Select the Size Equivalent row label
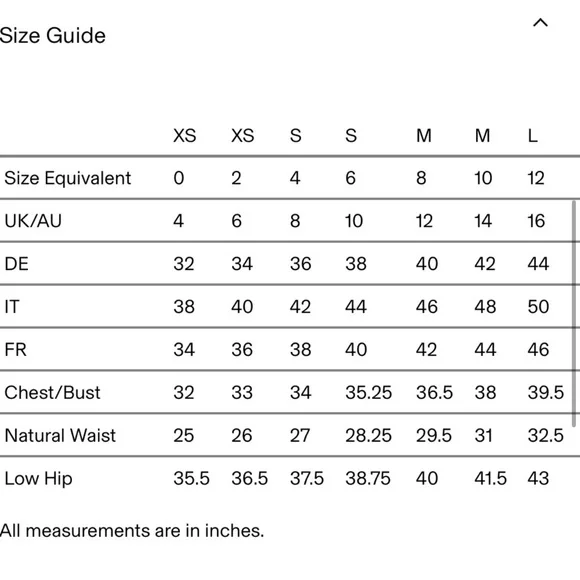 pos(68,178)
